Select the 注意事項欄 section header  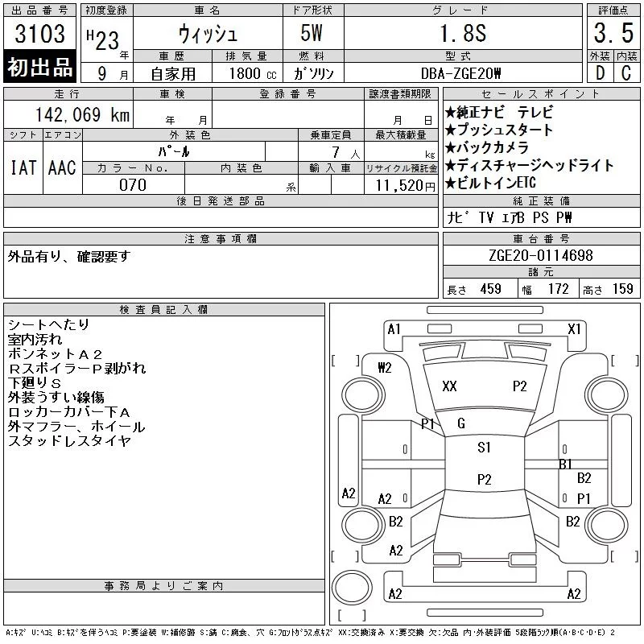(x=221, y=239)
